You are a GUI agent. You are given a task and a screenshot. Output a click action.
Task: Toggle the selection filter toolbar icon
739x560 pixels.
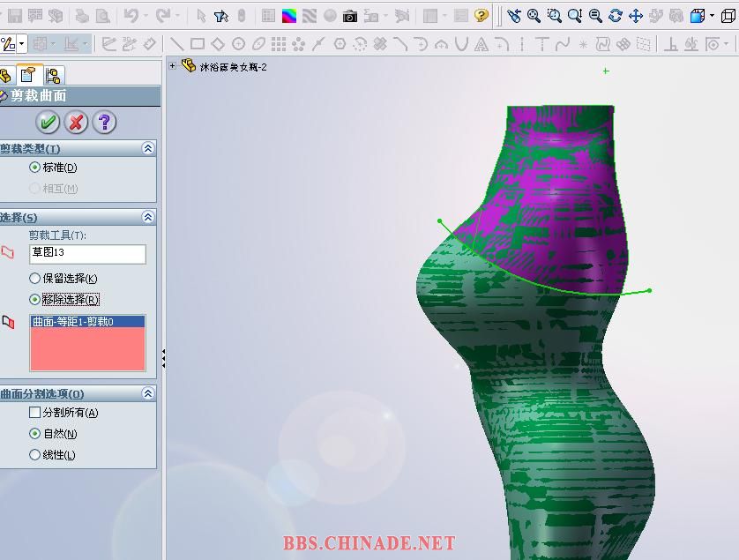point(221,16)
